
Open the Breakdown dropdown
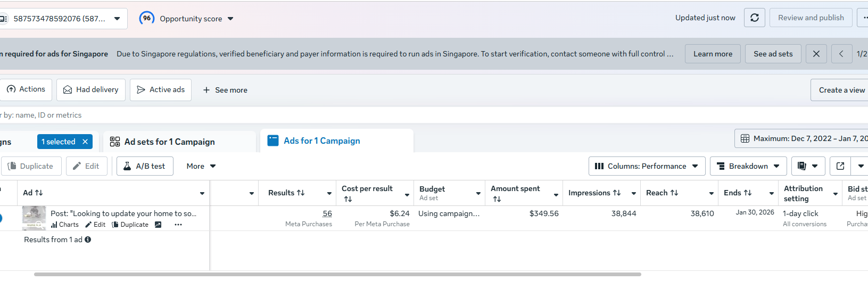point(748,166)
